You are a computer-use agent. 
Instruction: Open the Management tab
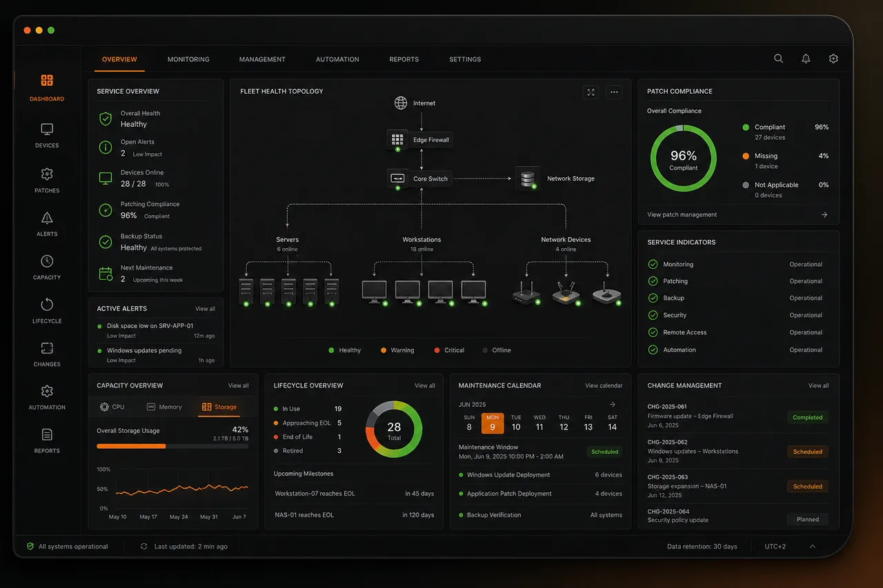click(262, 59)
